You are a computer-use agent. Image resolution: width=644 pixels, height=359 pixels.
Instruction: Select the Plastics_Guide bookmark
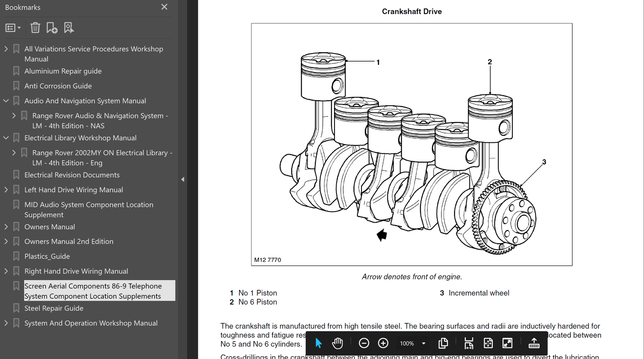[x=47, y=256]
